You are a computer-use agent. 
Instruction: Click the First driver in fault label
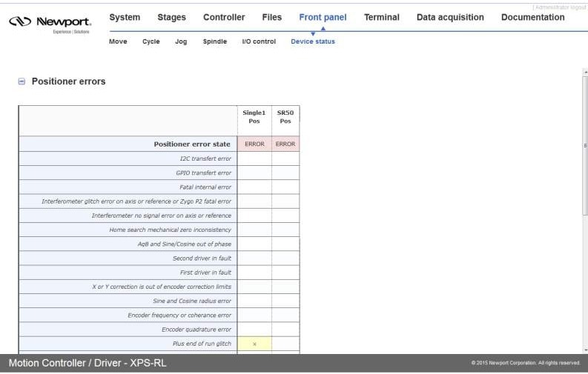[x=205, y=273]
